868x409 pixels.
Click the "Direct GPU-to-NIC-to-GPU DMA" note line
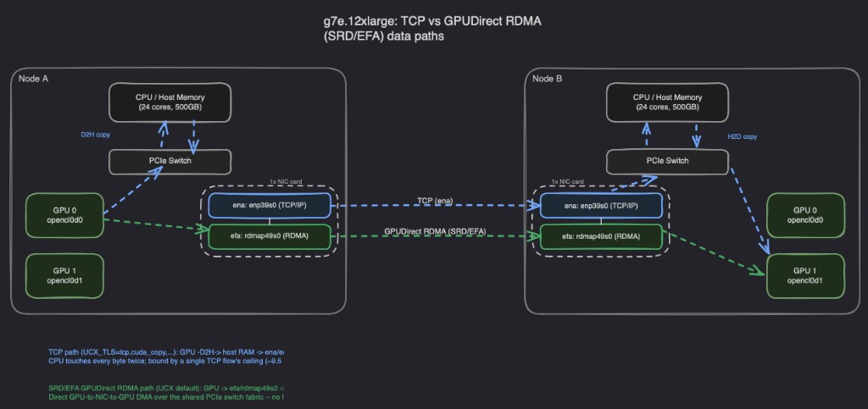pos(166,397)
